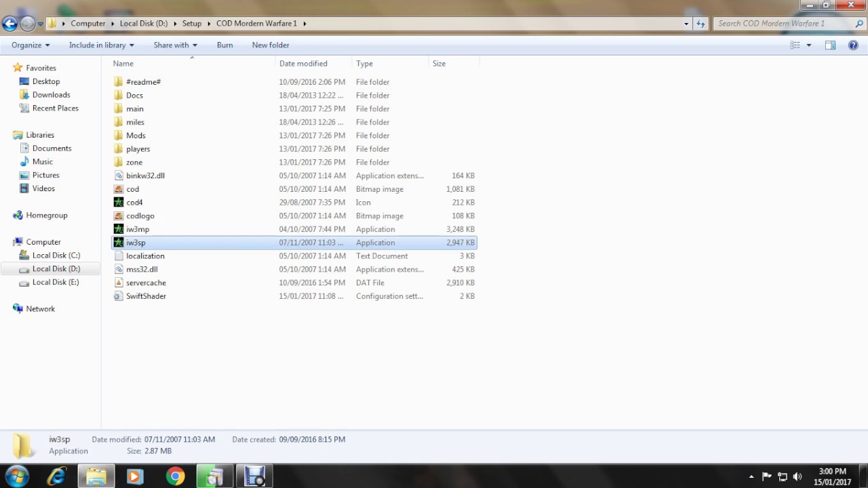Select the miles folder icon
This screenshot has height=488, width=868.
[119, 122]
